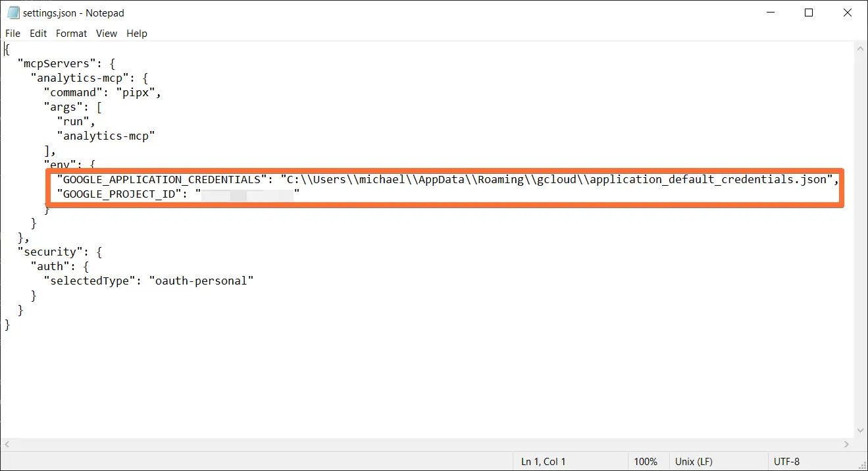Click the UTF-8 encoding indicator
This screenshot has height=471, width=868.
pos(787,461)
